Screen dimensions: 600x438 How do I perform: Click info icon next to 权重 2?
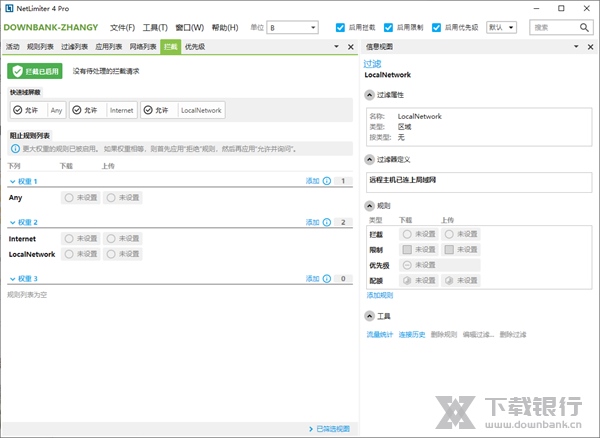(327, 222)
